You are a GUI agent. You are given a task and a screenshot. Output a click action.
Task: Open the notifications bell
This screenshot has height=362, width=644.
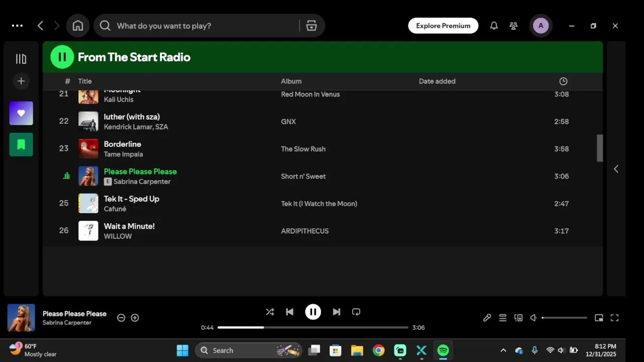[494, 26]
